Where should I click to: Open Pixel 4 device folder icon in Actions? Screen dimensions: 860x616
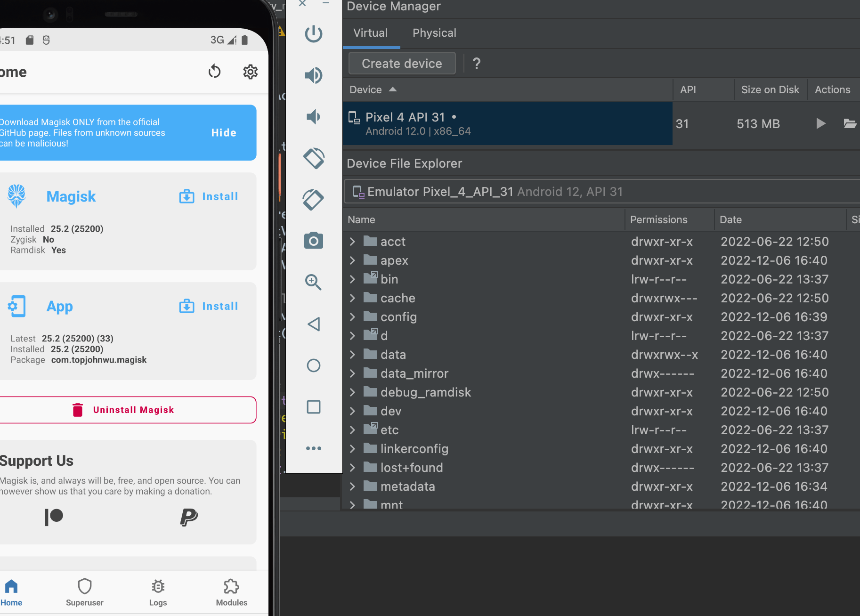850,123
